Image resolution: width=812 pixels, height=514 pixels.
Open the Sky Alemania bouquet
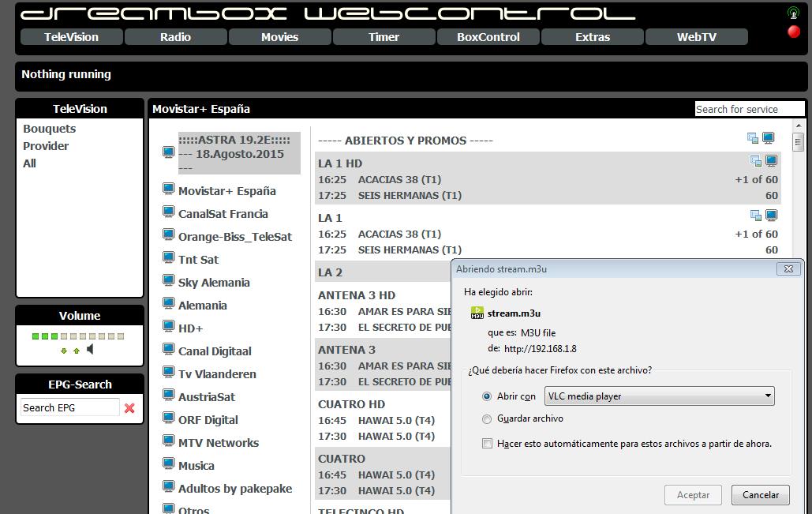coord(214,283)
